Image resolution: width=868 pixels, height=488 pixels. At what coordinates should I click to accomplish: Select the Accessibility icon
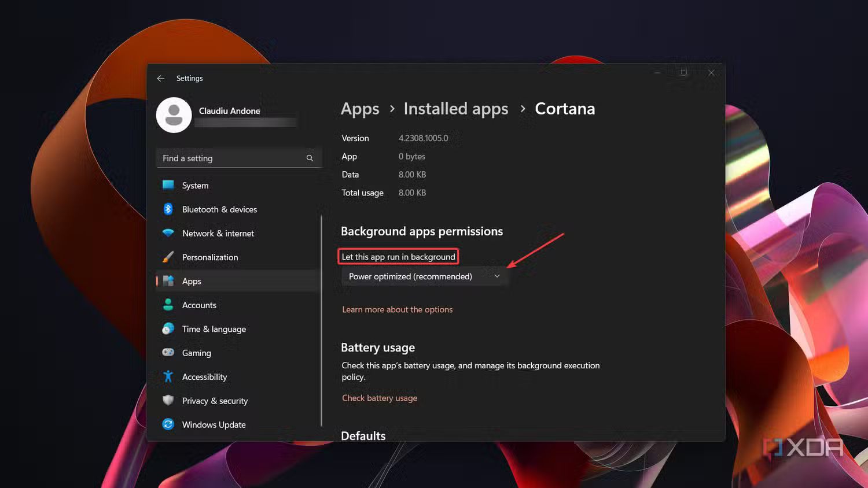[168, 376]
